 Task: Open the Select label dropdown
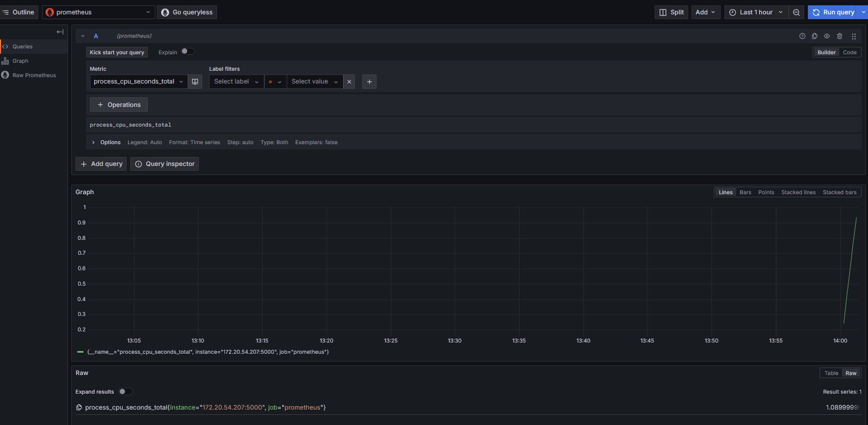coord(236,81)
